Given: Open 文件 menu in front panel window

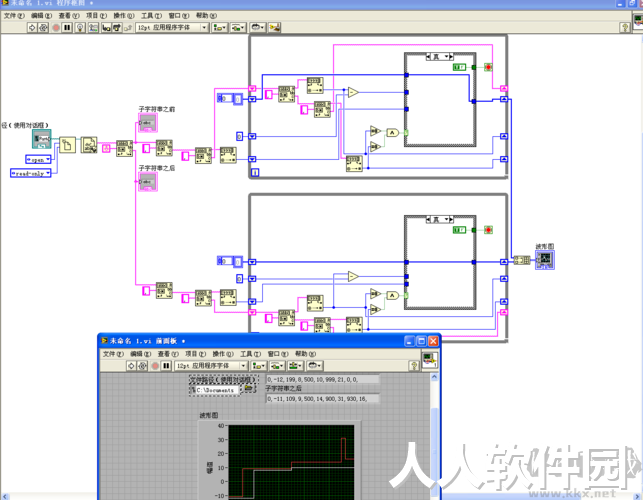Looking at the screenshot, I should coord(113,354).
